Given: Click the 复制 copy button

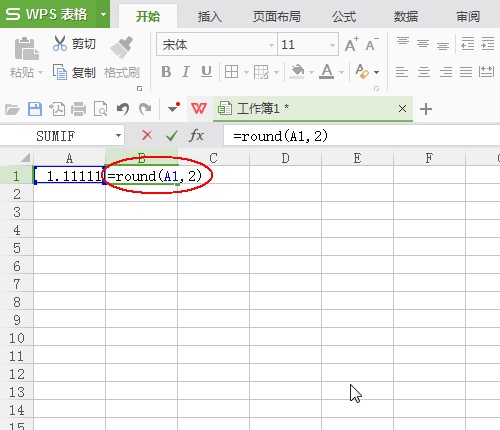Looking at the screenshot, I should click(74, 72).
